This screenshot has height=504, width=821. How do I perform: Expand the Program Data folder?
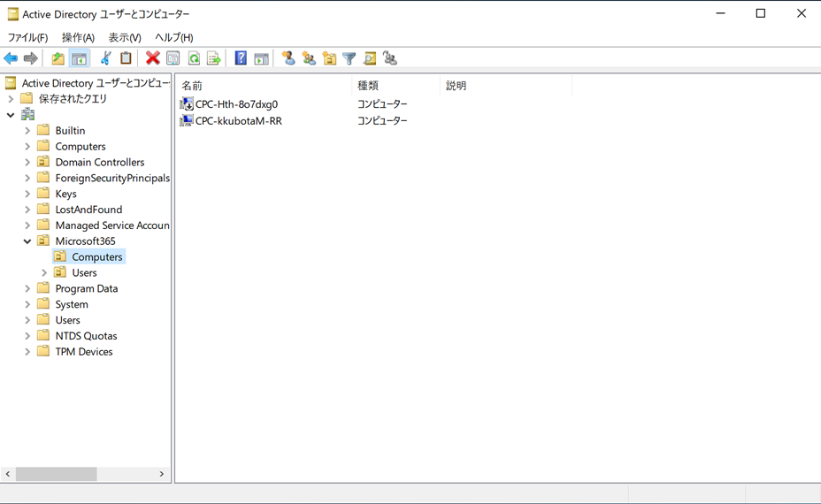pyautogui.click(x=27, y=288)
